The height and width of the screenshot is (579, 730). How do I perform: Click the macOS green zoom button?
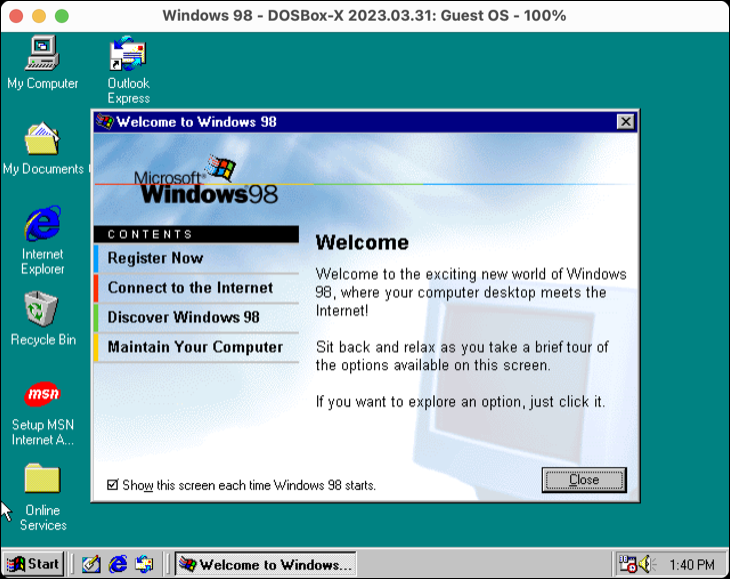pyautogui.click(x=62, y=16)
